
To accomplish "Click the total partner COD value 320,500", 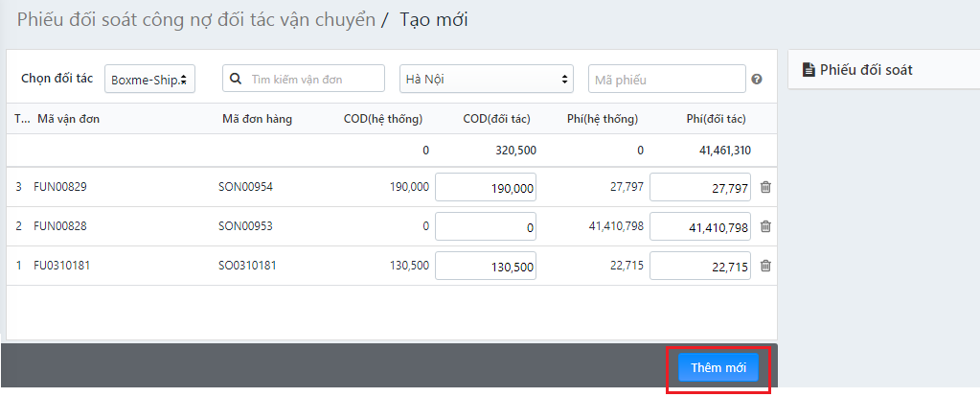I will click(516, 150).
